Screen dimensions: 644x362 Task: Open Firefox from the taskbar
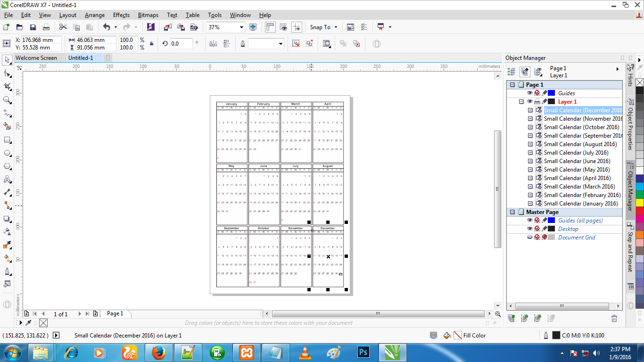[158, 353]
